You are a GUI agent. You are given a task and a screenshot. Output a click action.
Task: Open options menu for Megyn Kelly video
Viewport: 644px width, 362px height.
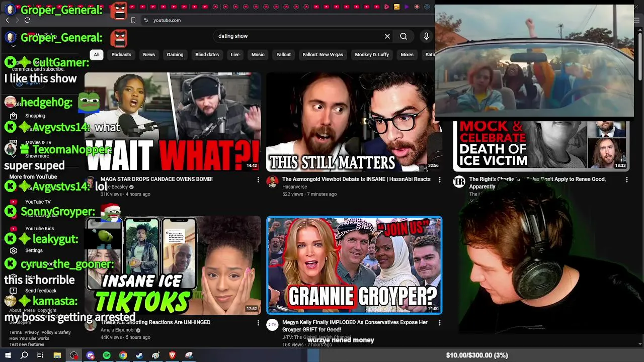pos(440,323)
